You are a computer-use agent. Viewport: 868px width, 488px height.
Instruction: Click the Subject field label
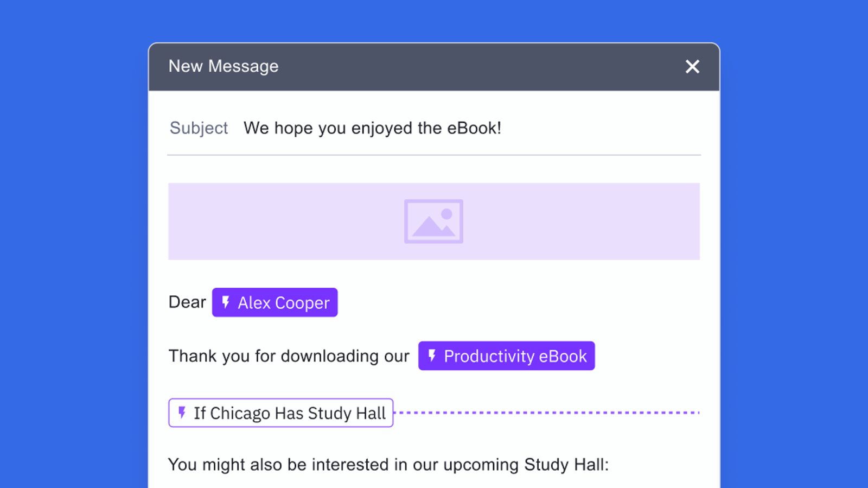pos(199,128)
